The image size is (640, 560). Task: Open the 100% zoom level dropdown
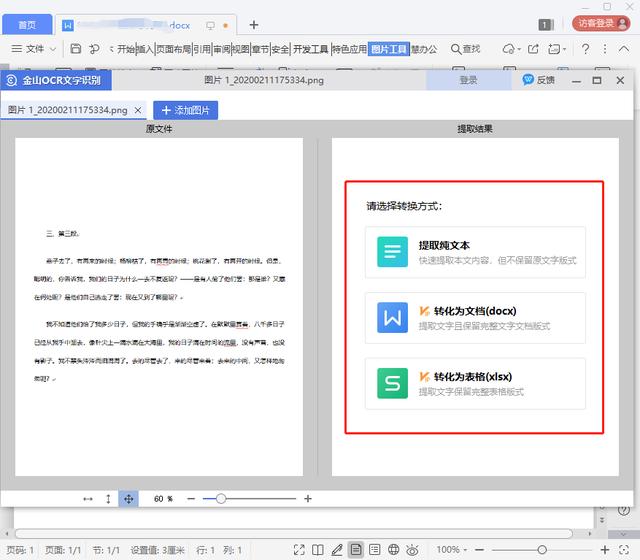pyautogui.click(x=451, y=550)
